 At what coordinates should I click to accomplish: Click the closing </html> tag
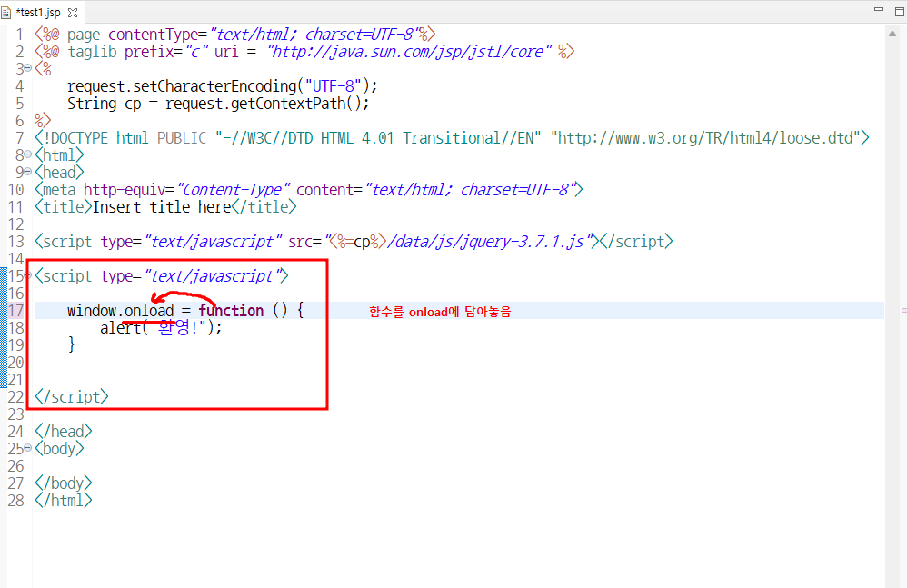[x=63, y=500]
